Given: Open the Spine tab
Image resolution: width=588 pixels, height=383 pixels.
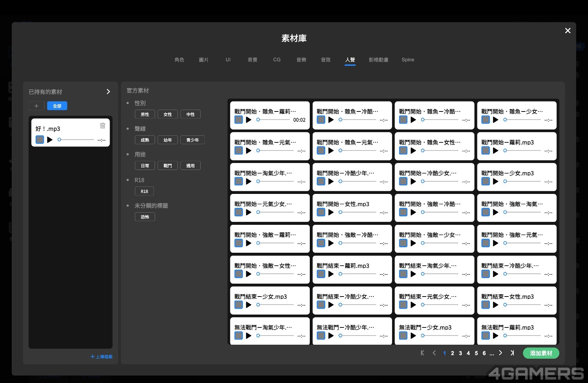Looking at the screenshot, I should [x=408, y=60].
